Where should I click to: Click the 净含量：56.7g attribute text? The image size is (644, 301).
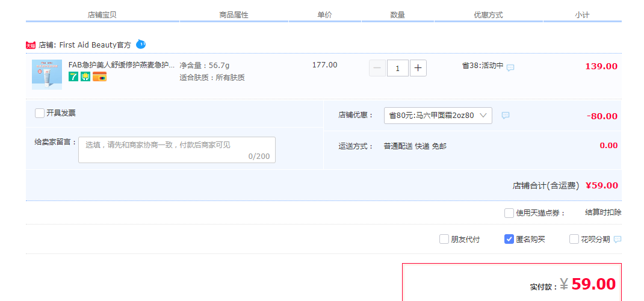[x=204, y=65]
